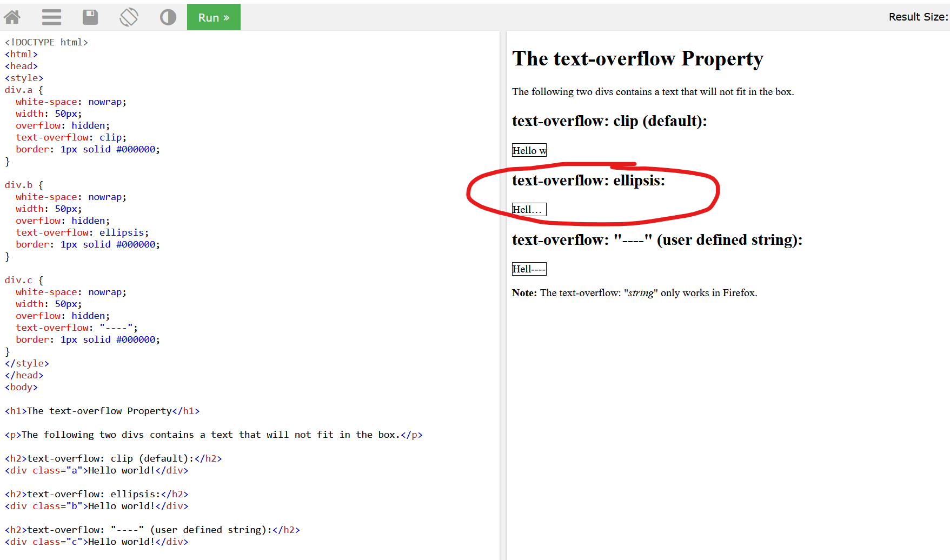Click the div class="c" Hello world line
This screenshot has height=560, width=950.
pyautogui.click(x=97, y=542)
